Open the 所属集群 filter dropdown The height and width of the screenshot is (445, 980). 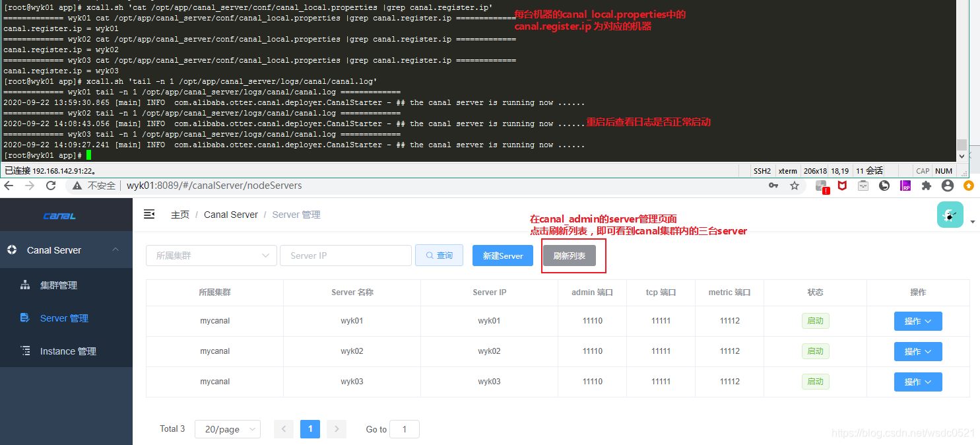[211, 256]
